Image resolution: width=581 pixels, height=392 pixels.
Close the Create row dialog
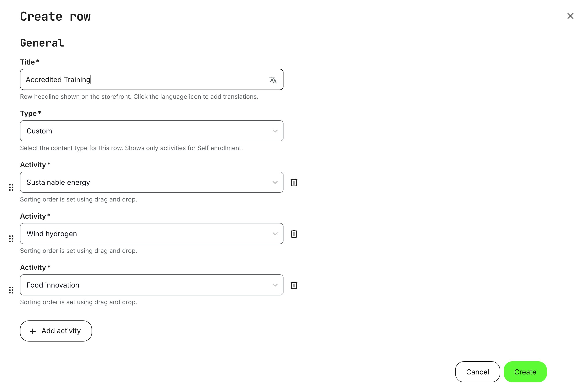point(570,16)
